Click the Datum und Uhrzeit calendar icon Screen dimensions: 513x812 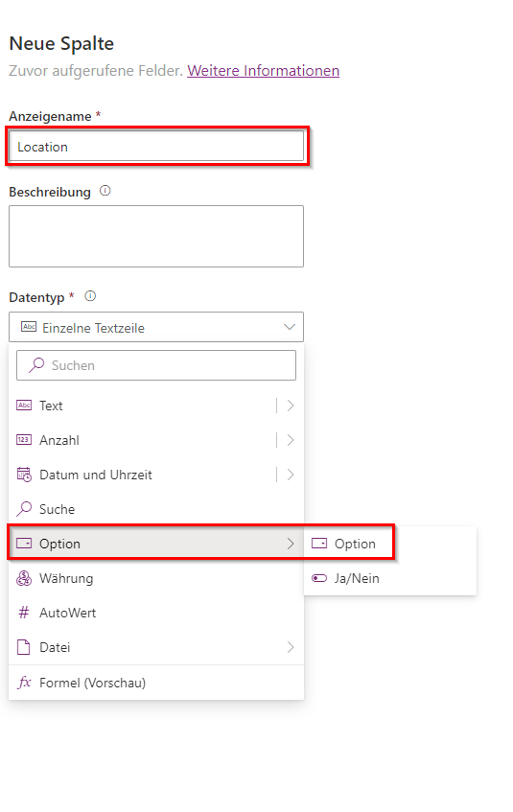(x=24, y=475)
